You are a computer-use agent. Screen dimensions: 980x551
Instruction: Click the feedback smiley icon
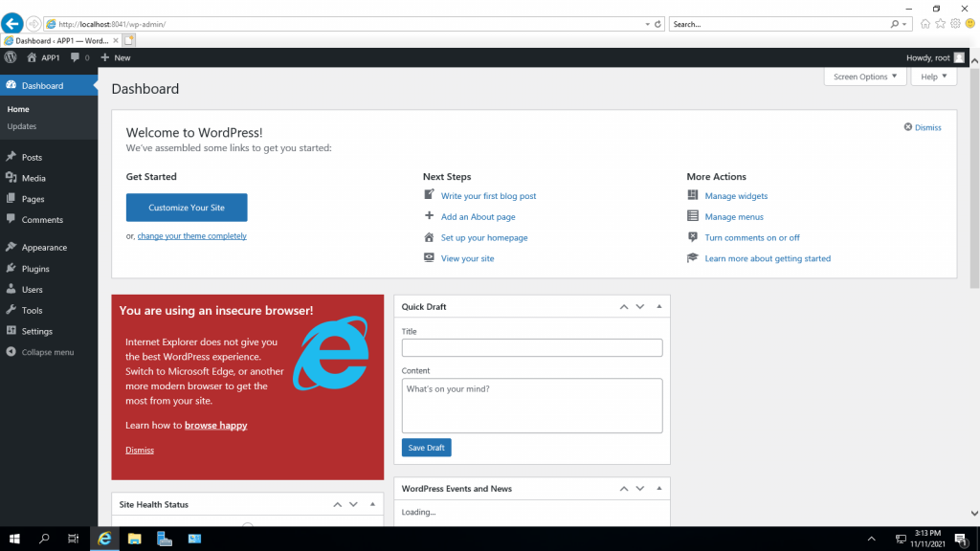coord(970,24)
